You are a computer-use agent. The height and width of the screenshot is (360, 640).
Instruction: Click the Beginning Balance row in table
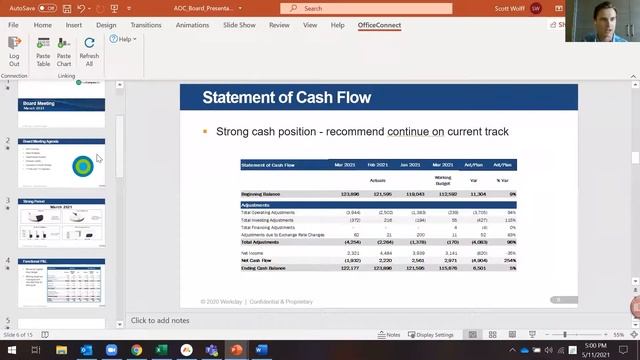(378, 194)
